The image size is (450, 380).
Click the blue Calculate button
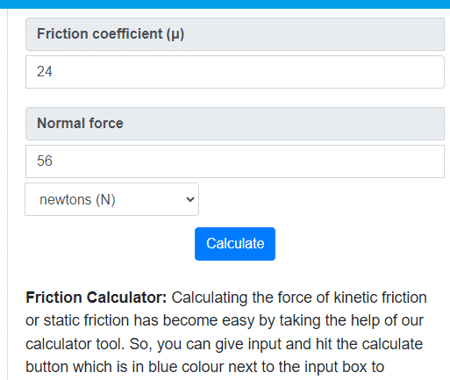(235, 244)
